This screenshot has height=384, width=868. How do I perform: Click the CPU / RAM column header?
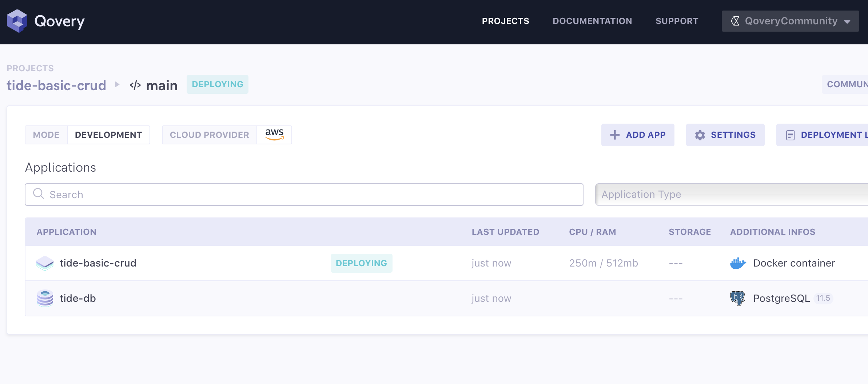pos(593,232)
